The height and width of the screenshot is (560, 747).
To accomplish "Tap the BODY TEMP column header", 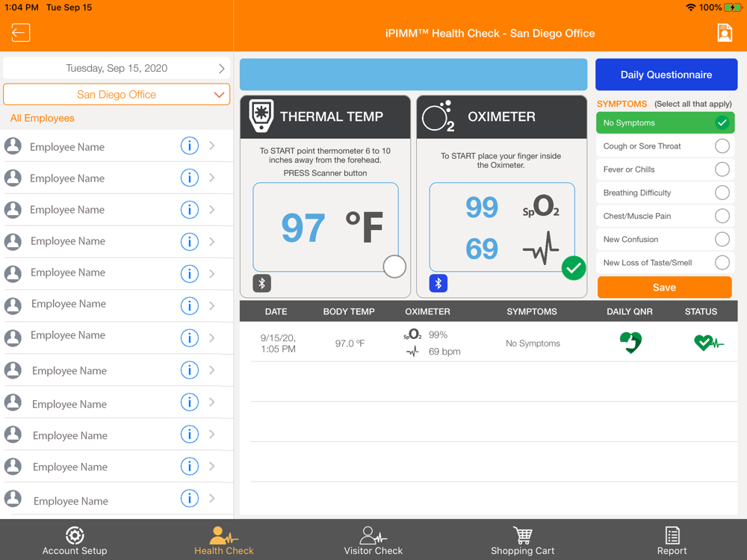I will [349, 311].
